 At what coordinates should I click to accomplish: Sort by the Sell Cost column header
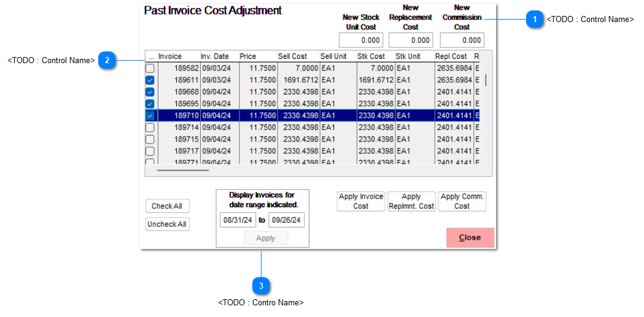point(298,56)
